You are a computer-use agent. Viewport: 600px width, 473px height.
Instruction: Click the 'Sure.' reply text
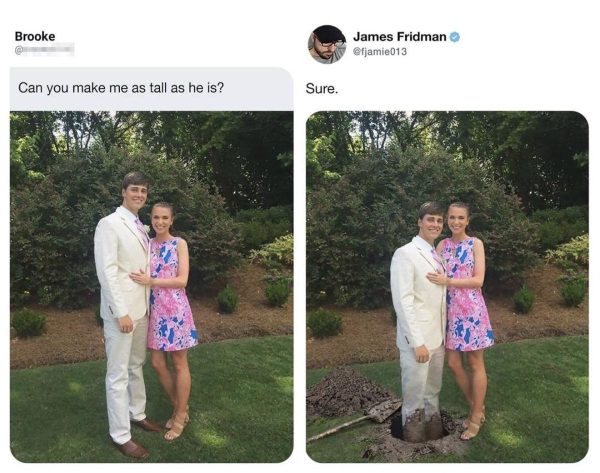pos(322,89)
